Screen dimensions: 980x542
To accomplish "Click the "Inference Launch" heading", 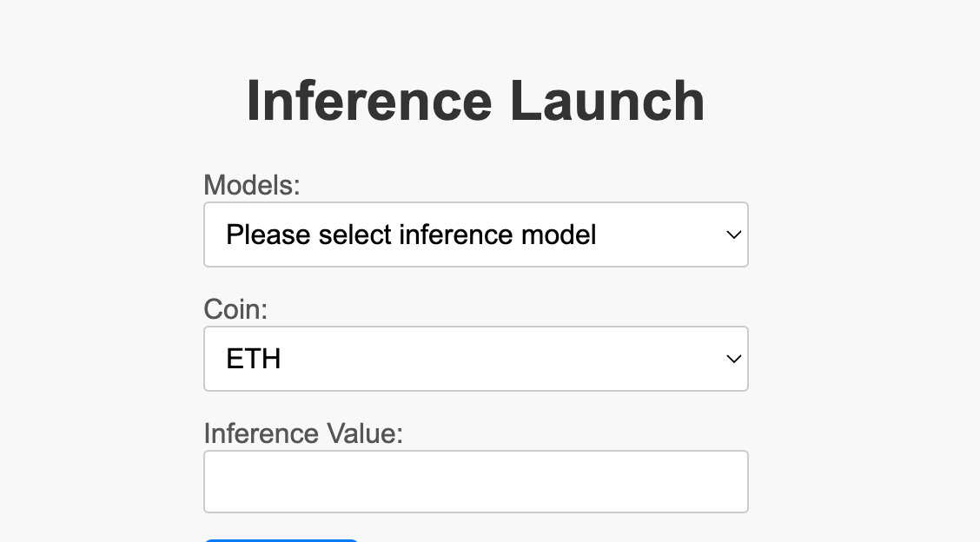I will (x=475, y=101).
